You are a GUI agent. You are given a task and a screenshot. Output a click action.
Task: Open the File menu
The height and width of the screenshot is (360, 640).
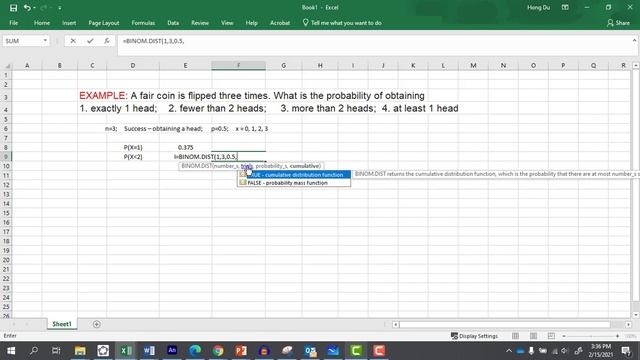click(13, 23)
